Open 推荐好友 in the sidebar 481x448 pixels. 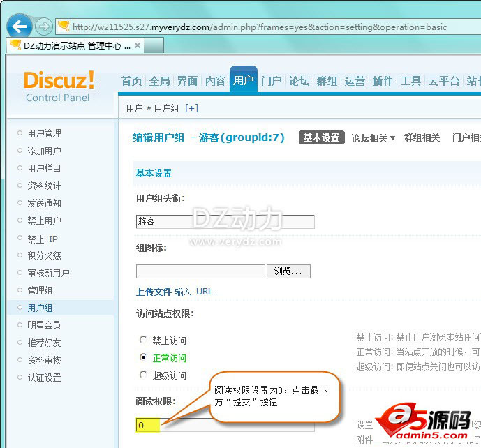coord(44,343)
